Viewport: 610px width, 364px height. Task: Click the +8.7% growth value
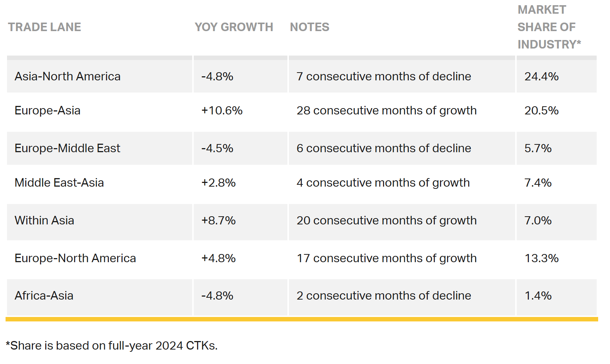pyautogui.click(x=219, y=220)
